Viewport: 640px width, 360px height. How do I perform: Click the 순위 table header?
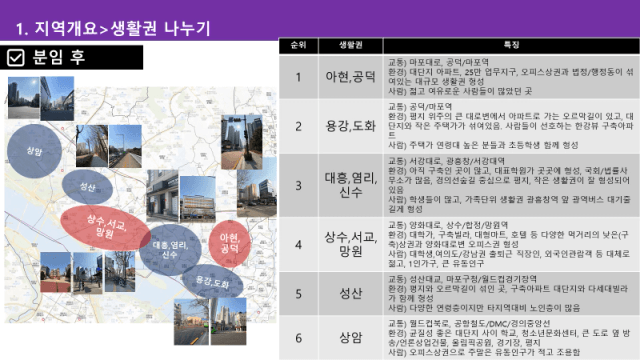[x=298, y=45]
